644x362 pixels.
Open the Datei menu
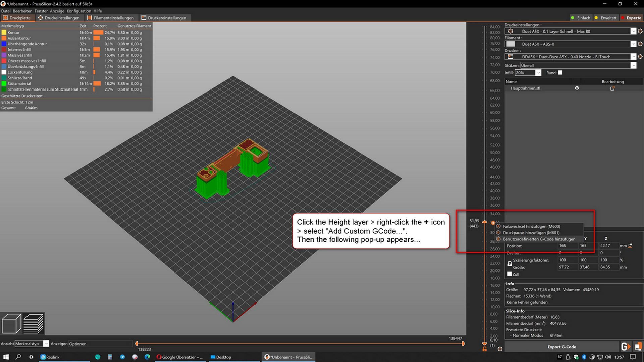[6, 11]
